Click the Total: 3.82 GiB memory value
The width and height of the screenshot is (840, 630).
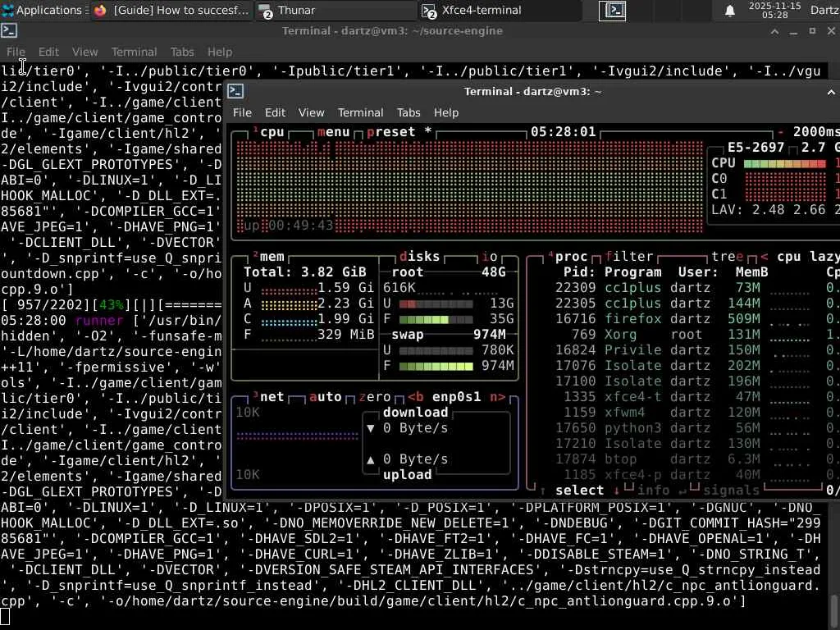305,272
